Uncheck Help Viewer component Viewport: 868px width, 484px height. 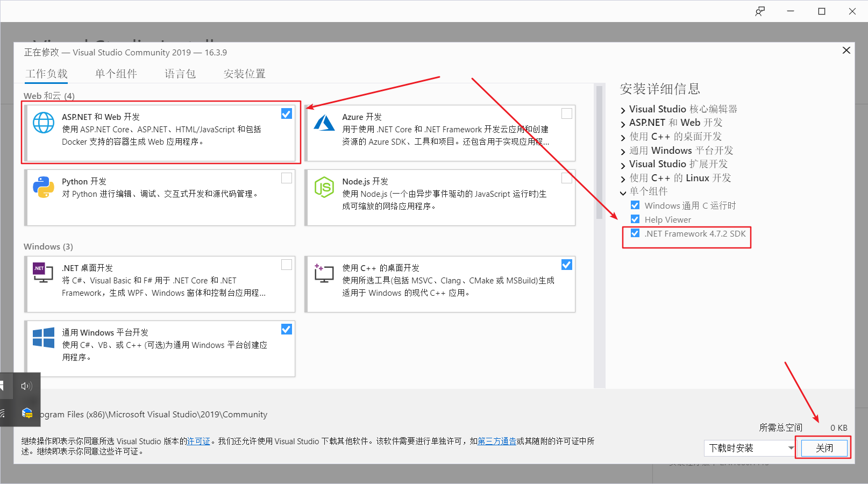pyautogui.click(x=635, y=219)
